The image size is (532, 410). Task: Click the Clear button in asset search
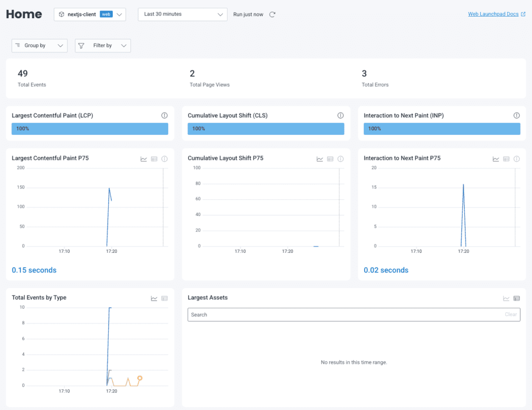511,315
